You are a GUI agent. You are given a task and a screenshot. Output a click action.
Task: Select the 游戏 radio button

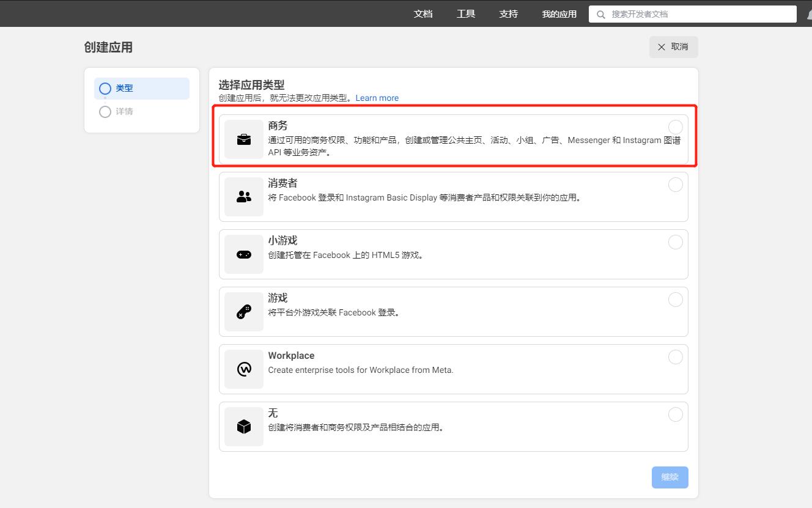[x=675, y=300]
